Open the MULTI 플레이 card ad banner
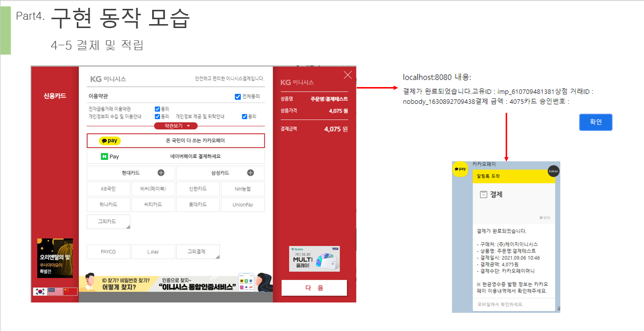The width and height of the screenshot is (644, 331). point(314,259)
